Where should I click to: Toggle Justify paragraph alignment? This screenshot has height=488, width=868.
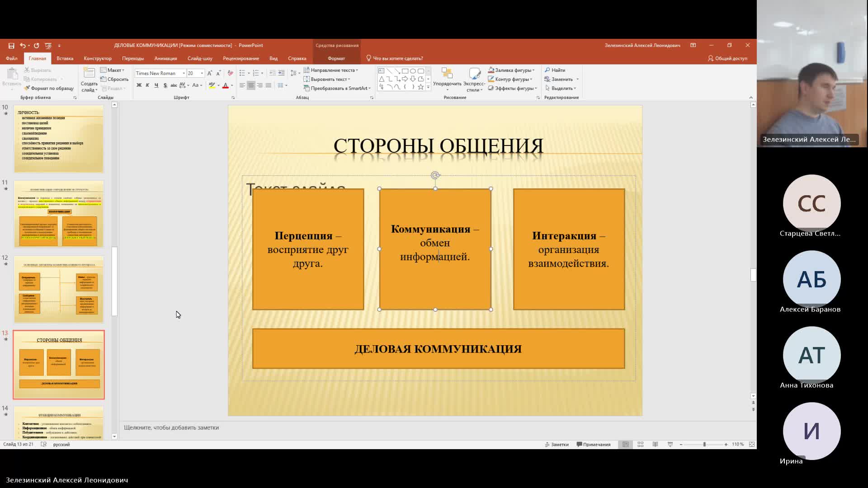269,85
